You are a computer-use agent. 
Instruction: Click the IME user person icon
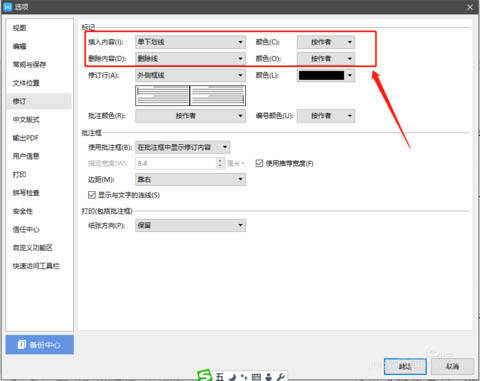point(269,377)
